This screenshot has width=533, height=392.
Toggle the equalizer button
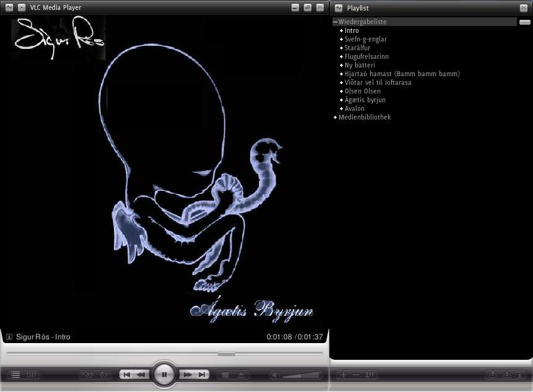pos(30,375)
